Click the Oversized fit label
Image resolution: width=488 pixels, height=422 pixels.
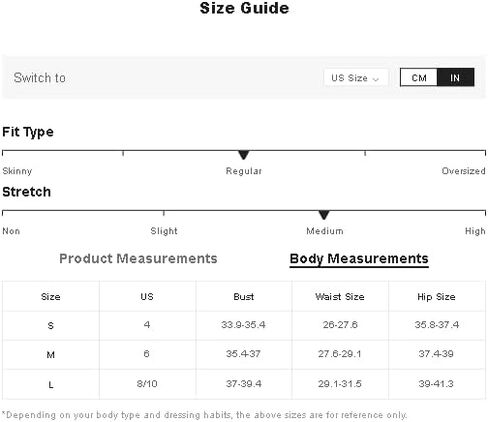click(463, 171)
